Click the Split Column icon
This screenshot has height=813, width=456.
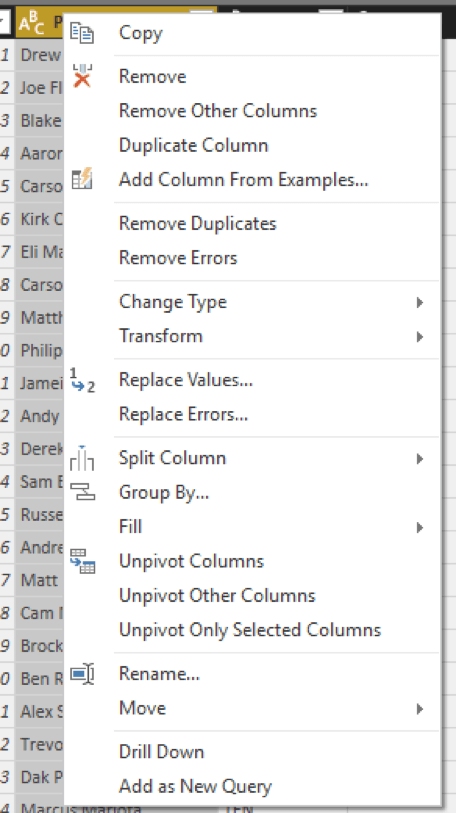82,458
